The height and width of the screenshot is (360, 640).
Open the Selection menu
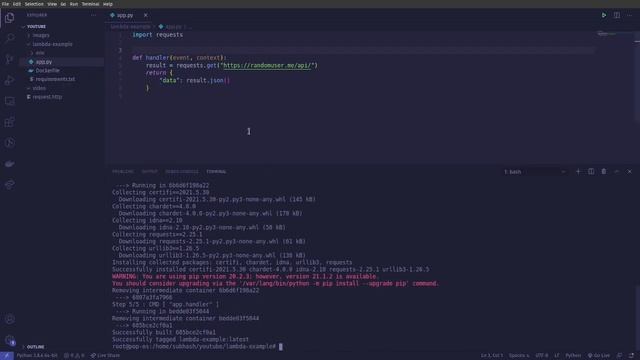[x=34, y=4]
